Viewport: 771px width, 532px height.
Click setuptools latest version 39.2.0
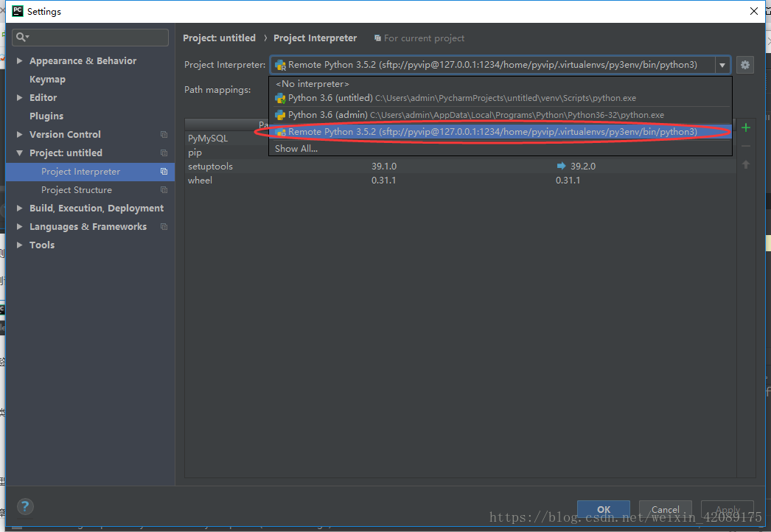click(583, 167)
